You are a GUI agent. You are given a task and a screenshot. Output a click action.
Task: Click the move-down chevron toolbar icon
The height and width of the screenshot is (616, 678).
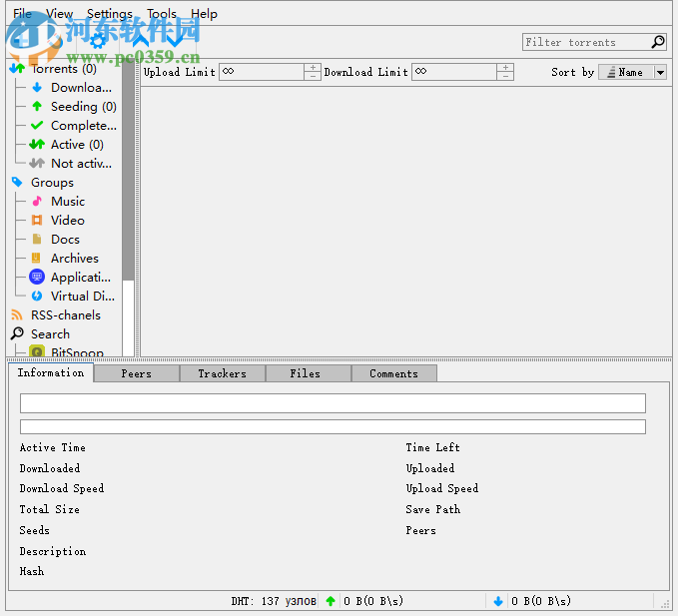tap(175, 42)
